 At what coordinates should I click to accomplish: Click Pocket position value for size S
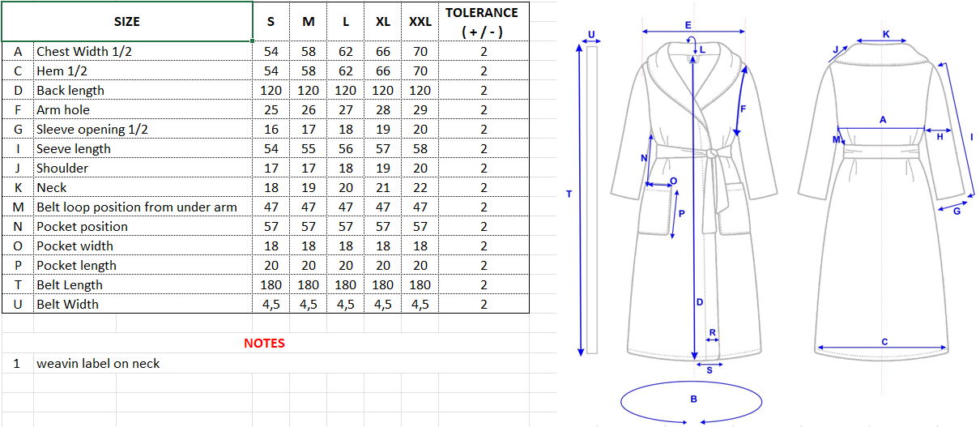click(x=271, y=226)
